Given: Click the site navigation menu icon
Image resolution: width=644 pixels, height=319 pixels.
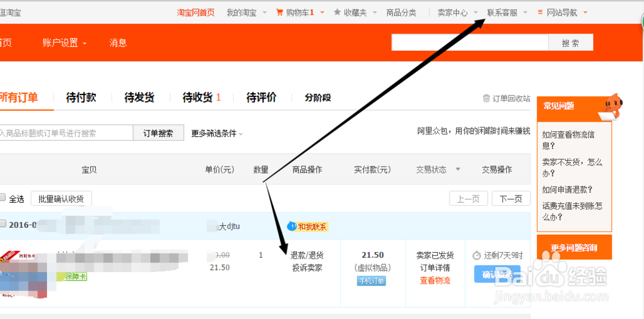Looking at the screenshot, I should click(x=540, y=13).
